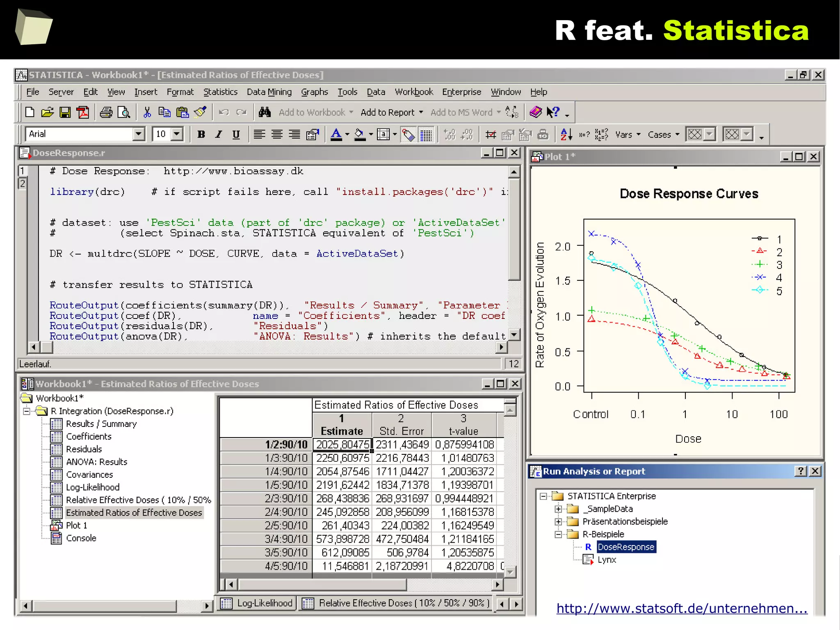Click the Open file icon
840x630 pixels.
pyautogui.click(x=47, y=112)
